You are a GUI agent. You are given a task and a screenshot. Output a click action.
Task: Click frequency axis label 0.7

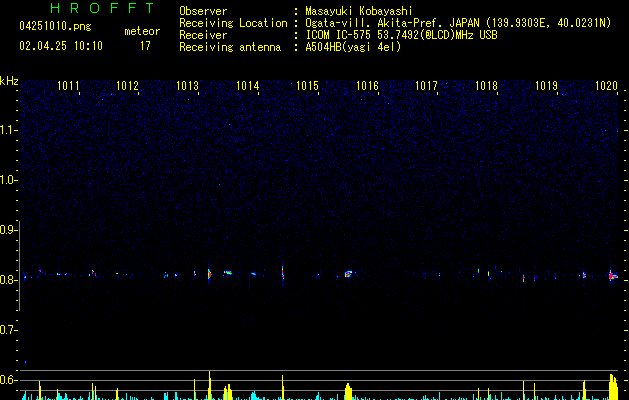8,330
